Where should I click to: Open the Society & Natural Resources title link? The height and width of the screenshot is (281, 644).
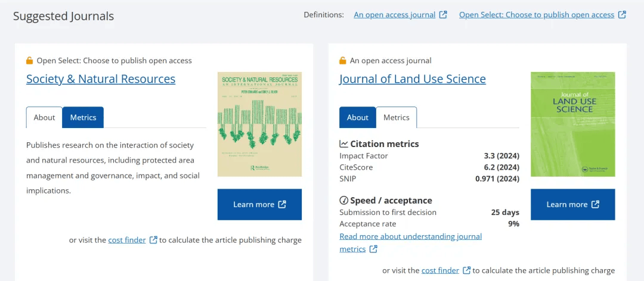[x=101, y=79]
